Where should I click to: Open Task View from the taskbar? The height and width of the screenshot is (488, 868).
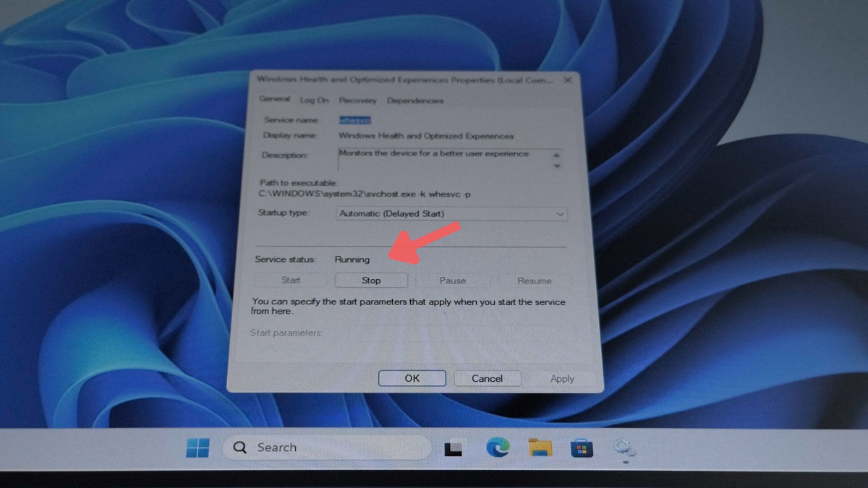tap(453, 448)
